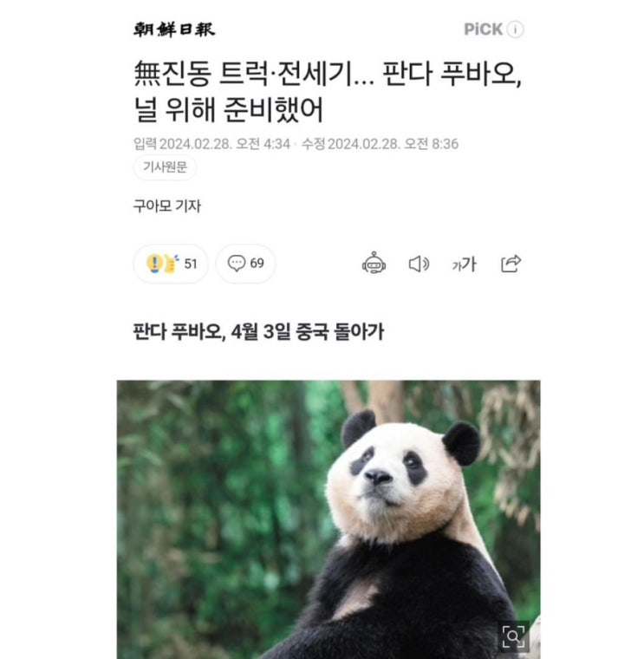Open reporter 구아모 기자 profile
The image size is (644, 659).
click(x=167, y=206)
